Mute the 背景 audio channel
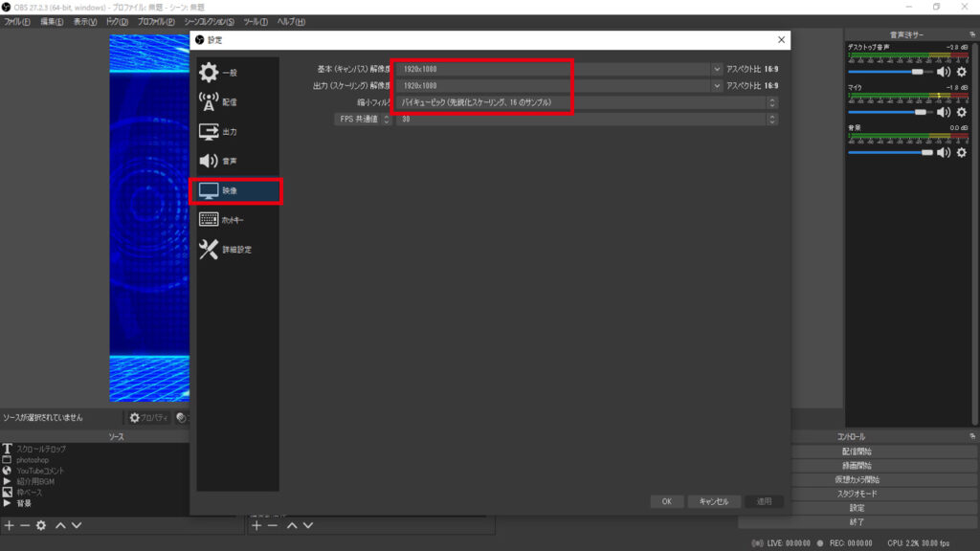 942,154
